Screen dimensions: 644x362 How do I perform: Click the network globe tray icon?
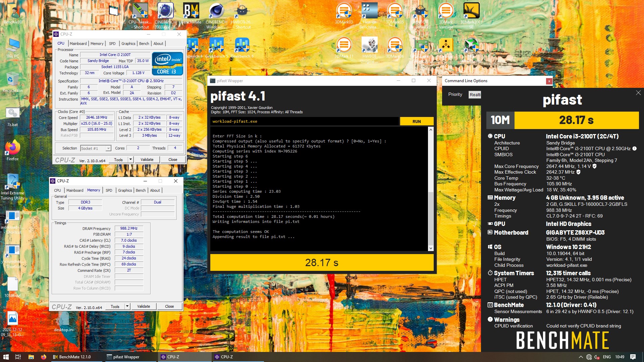point(589,357)
